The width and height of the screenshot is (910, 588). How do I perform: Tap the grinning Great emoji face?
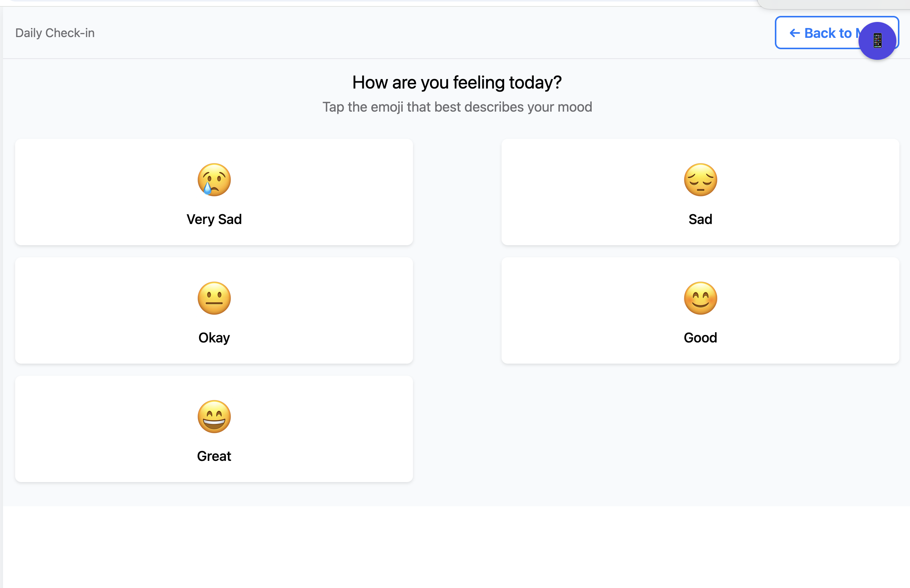pos(214,417)
